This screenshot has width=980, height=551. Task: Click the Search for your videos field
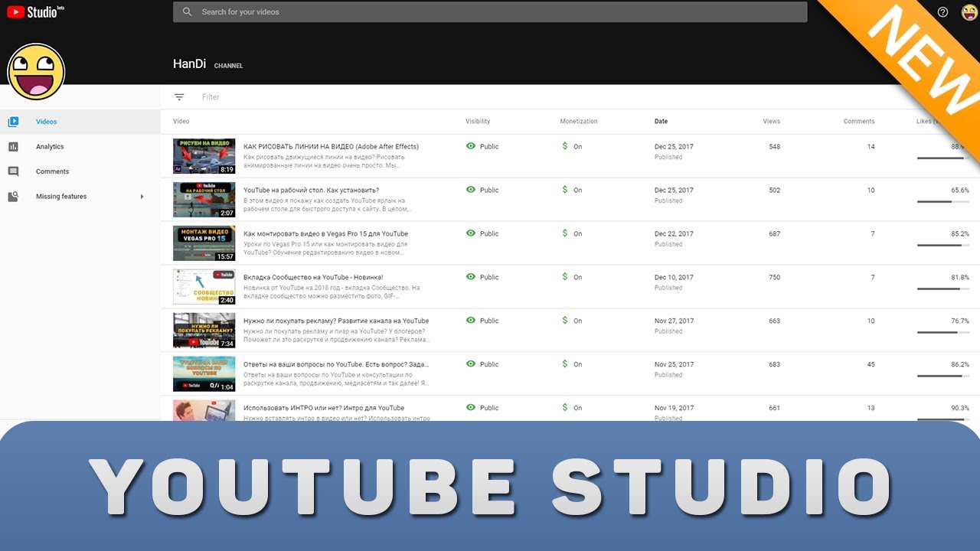[x=490, y=12]
